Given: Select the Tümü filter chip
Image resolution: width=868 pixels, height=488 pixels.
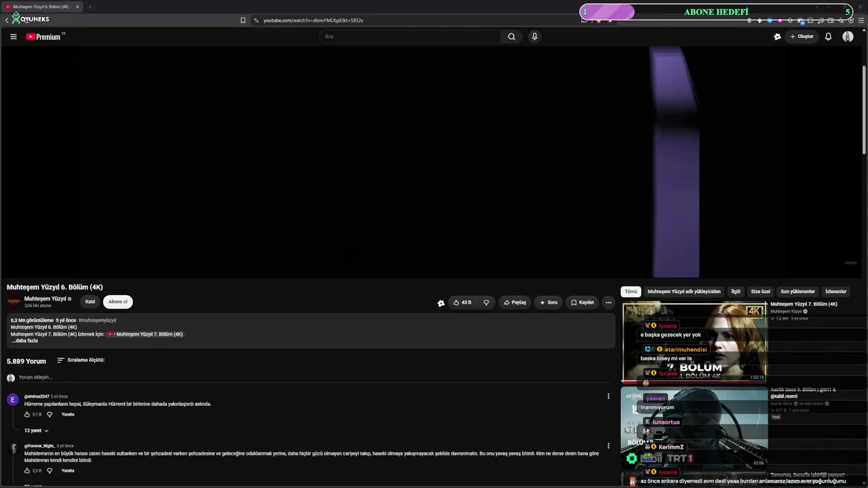Looking at the screenshot, I should click(631, 291).
